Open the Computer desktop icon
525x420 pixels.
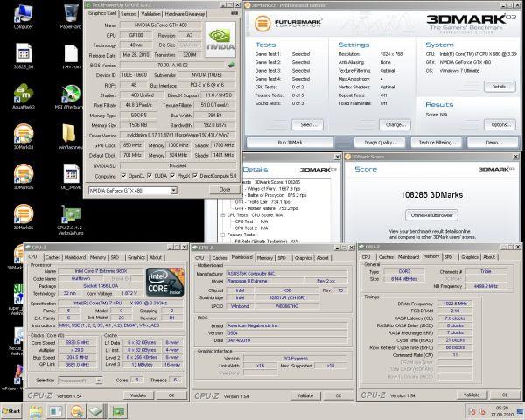(x=23, y=16)
